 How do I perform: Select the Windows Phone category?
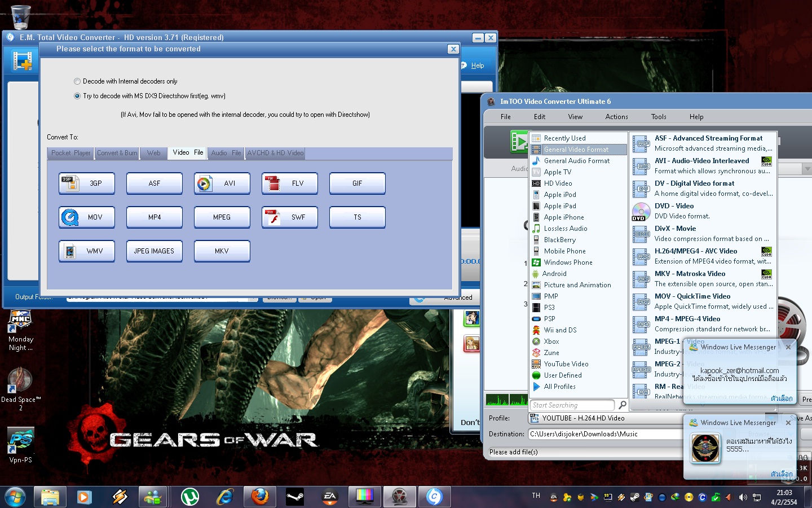coord(579,262)
